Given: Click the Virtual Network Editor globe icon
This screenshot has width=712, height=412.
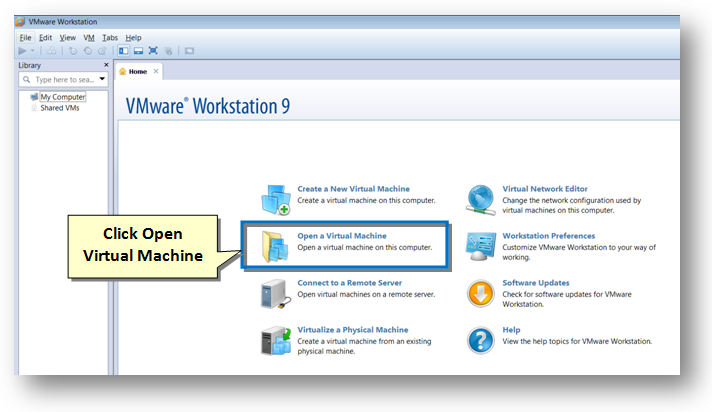Looking at the screenshot, I should coord(481,200).
